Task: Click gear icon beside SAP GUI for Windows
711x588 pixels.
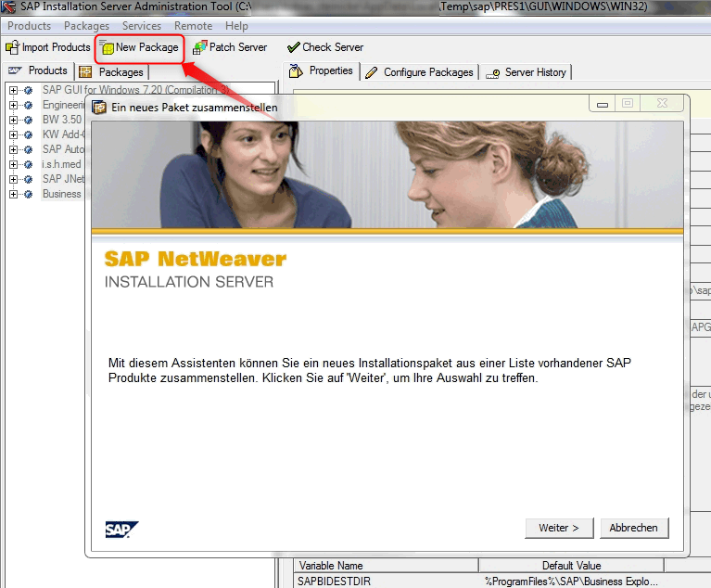Action: (x=28, y=90)
